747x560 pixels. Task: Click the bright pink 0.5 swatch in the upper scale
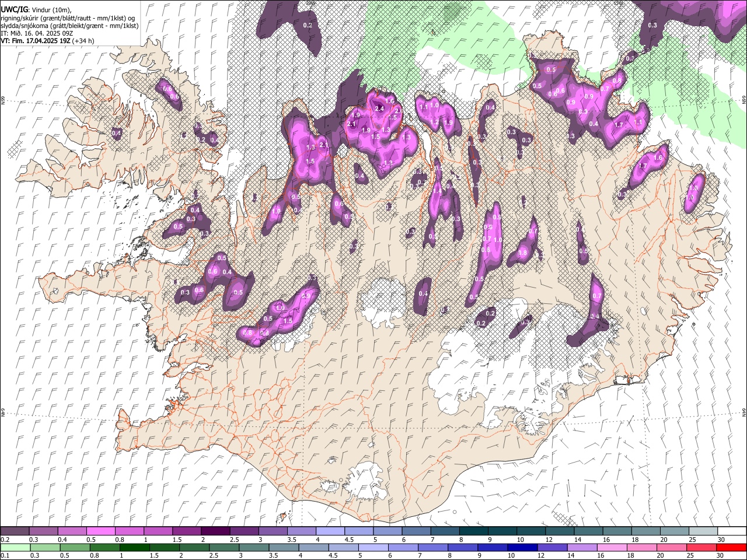101,531
